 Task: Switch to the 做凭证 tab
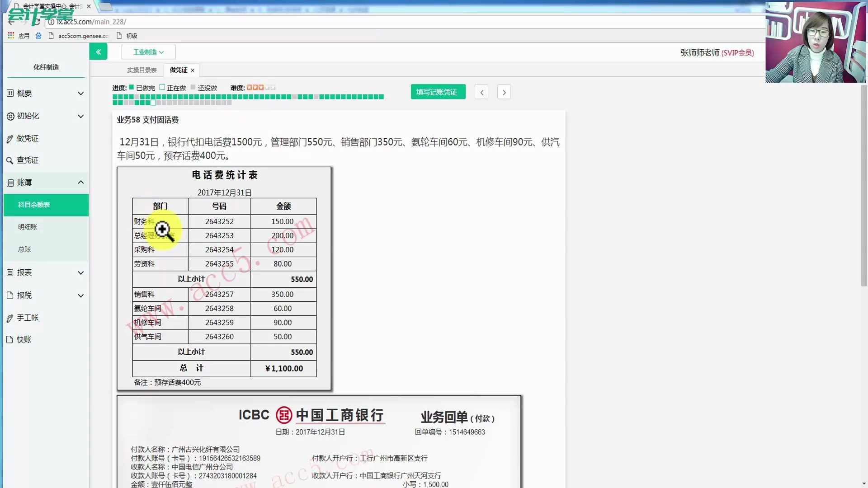click(x=178, y=70)
